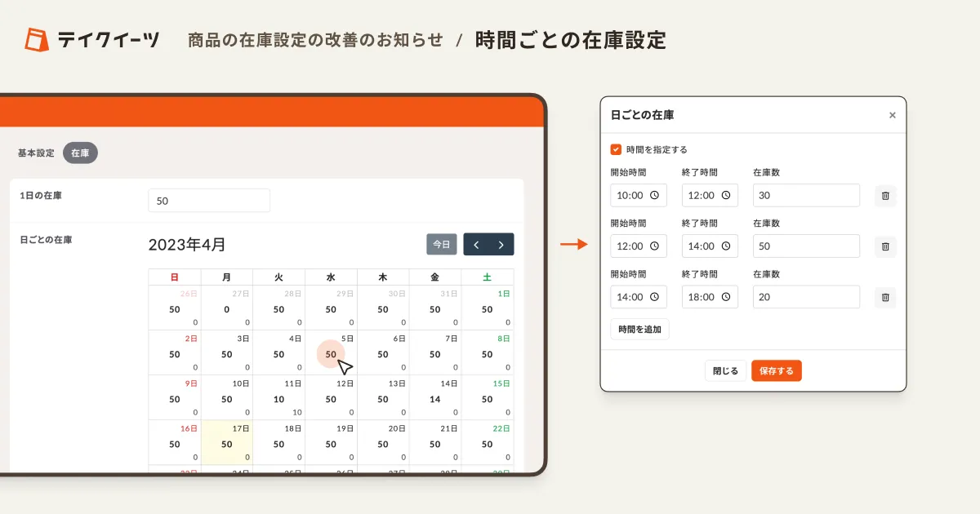Viewport: 980px width, 514px height.
Task: Remove the 14:00–18:00 slot via trash icon
Action: pyautogui.click(x=885, y=297)
